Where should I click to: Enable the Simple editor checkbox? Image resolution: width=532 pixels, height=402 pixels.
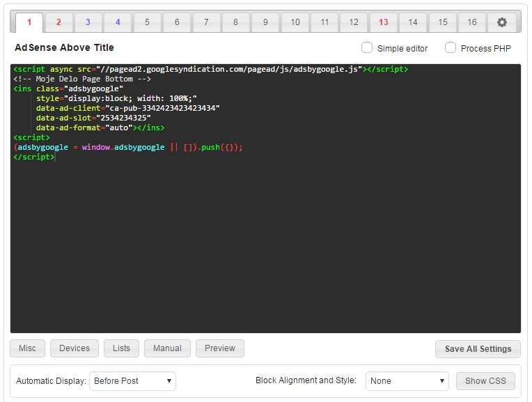pos(367,48)
